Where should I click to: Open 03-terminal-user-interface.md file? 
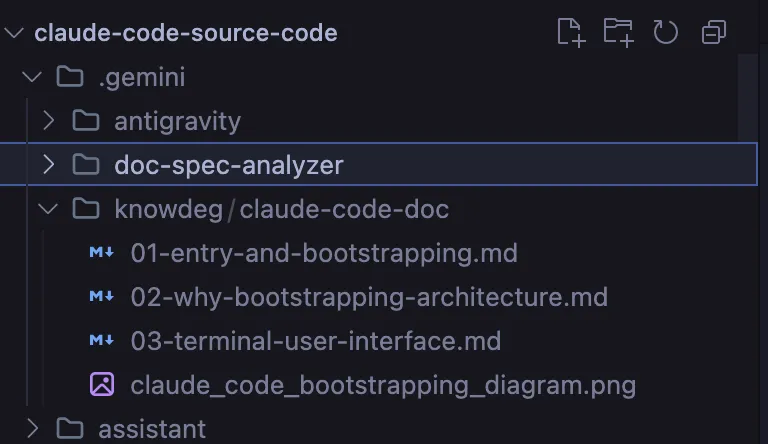pos(315,341)
